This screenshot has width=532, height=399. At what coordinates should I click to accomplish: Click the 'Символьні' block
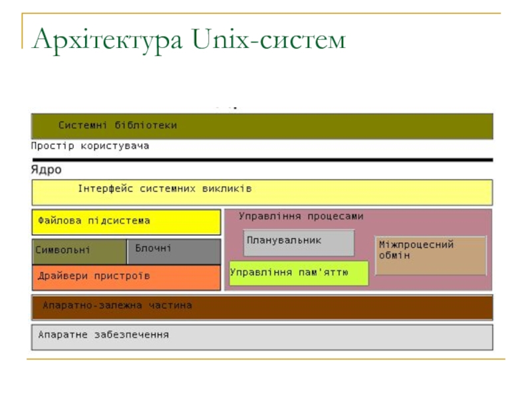pos(79,251)
